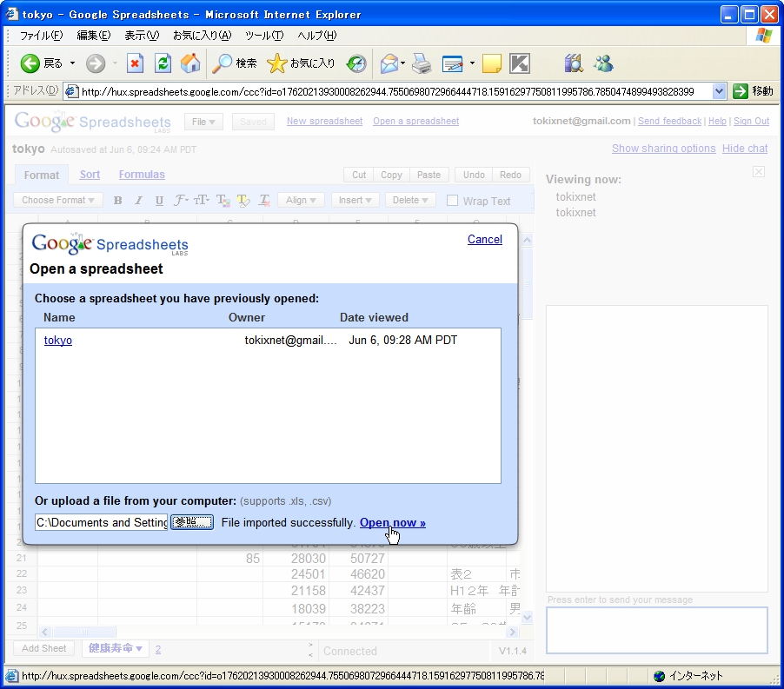The image size is (784, 689).
Task: Apply italic formatting in spreadsheet toolbar
Action: click(x=138, y=201)
